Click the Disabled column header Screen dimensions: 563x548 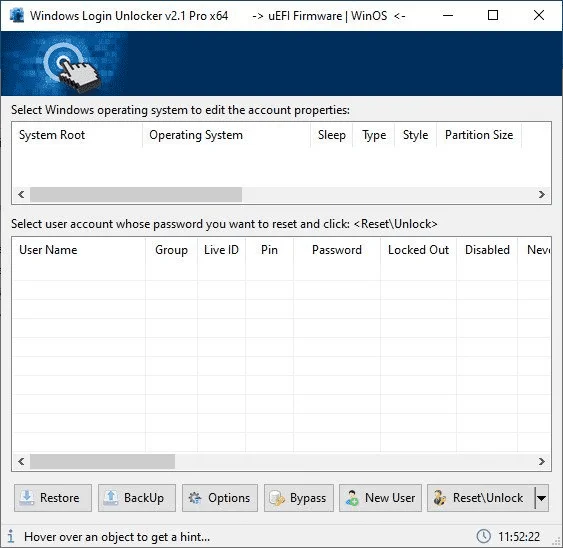487,250
